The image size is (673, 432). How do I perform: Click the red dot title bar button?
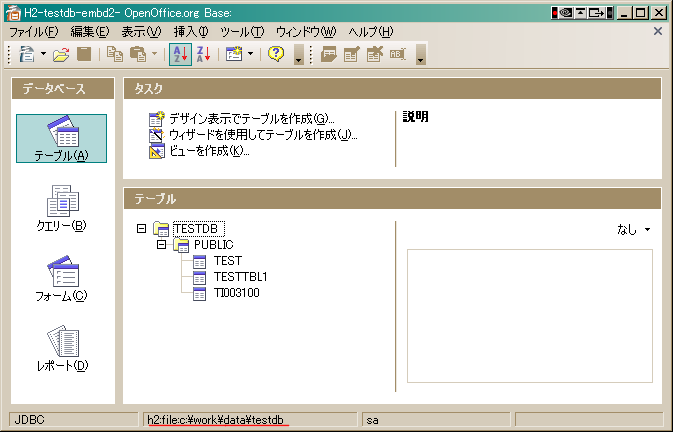tap(555, 13)
